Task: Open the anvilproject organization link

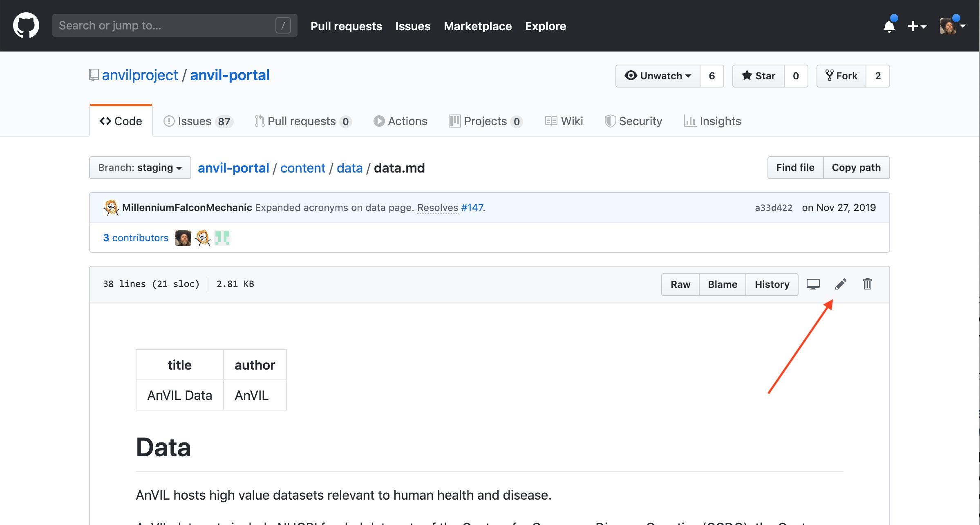Action: (x=140, y=75)
